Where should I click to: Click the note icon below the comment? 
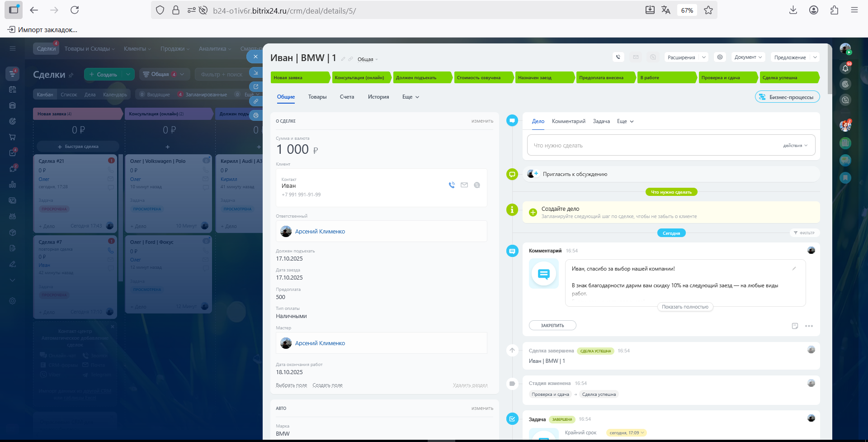click(x=795, y=326)
